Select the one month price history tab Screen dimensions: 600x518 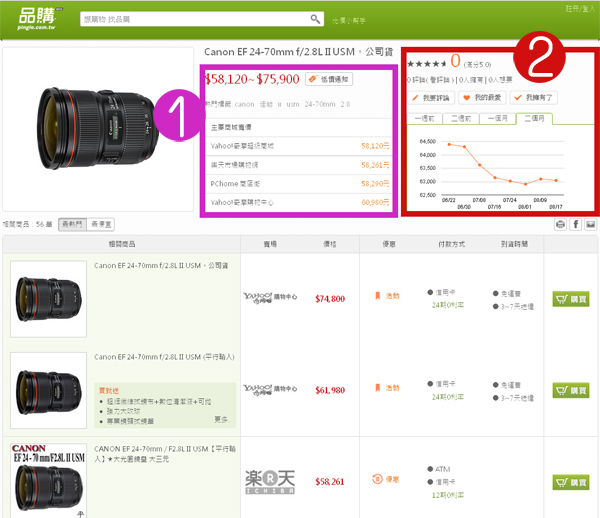[497, 119]
